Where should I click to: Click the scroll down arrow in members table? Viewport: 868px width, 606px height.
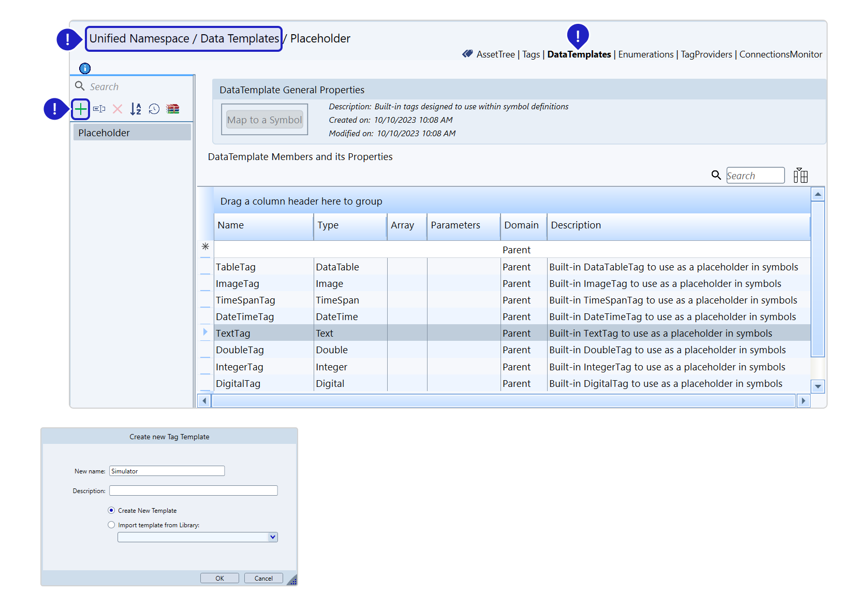pos(818,386)
